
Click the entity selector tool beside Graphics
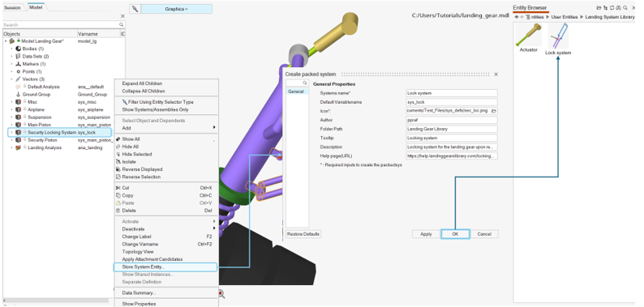[135, 9]
